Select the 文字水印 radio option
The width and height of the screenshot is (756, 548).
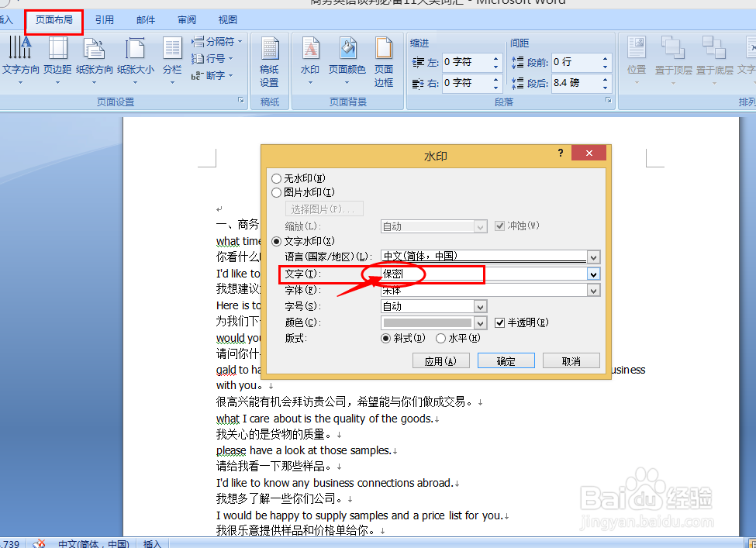click(x=276, y=241)
